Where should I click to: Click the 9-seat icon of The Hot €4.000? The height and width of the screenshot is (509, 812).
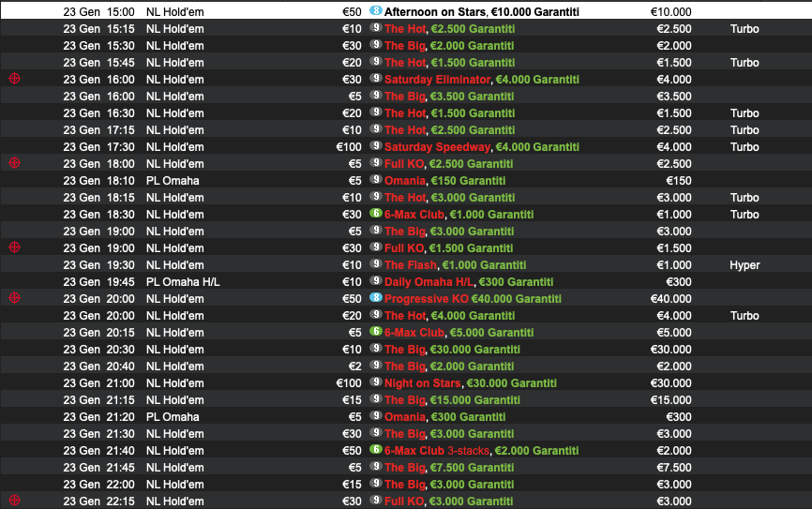(375, 314)
